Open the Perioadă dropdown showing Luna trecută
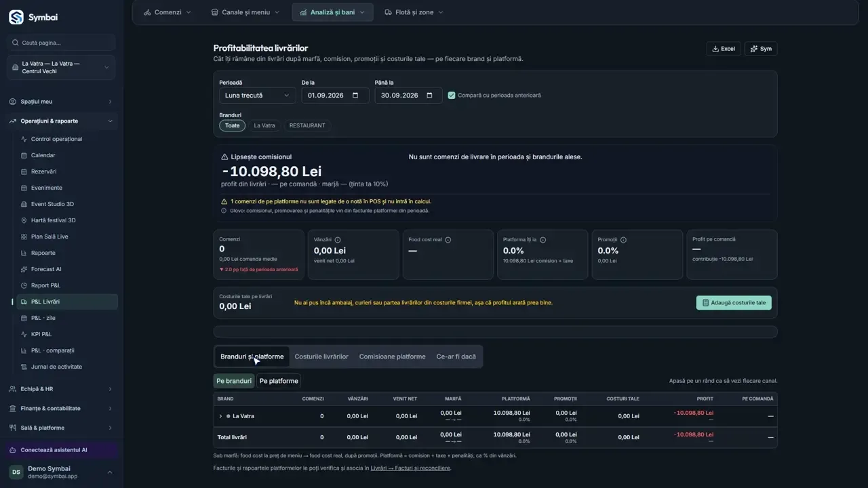 point(257,96)
